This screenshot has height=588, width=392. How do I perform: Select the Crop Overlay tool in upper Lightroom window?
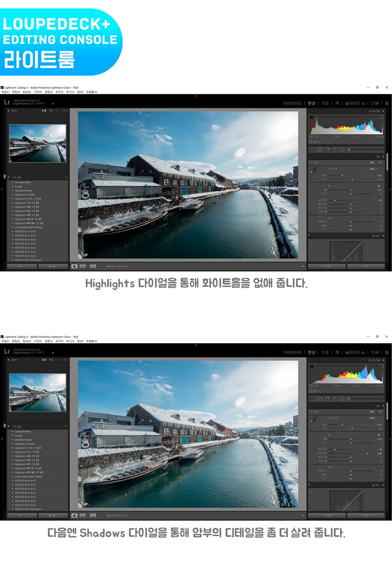pyautogui.click(x=312, y=149)
